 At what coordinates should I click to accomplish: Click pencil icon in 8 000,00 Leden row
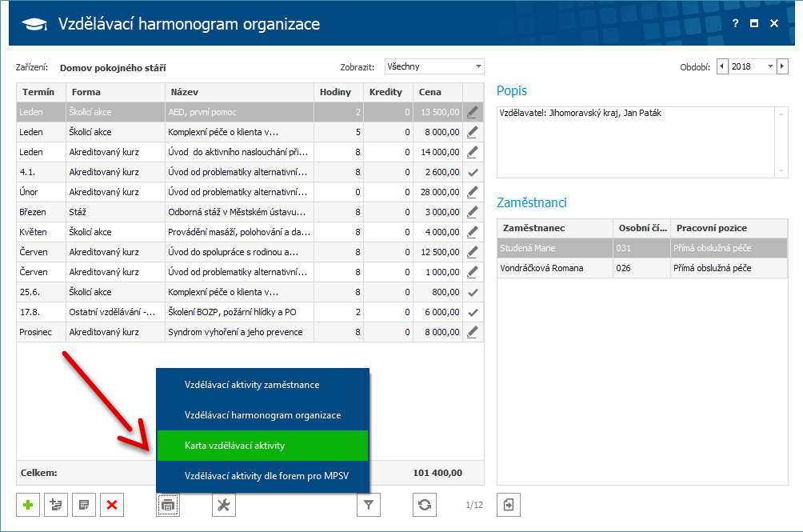point(473,131)
